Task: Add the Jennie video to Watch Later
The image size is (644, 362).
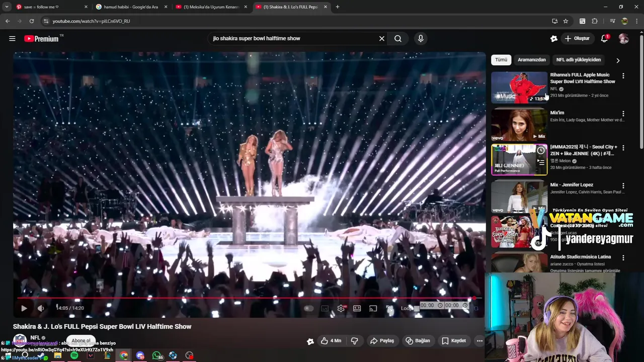Action: coord(541,150)
